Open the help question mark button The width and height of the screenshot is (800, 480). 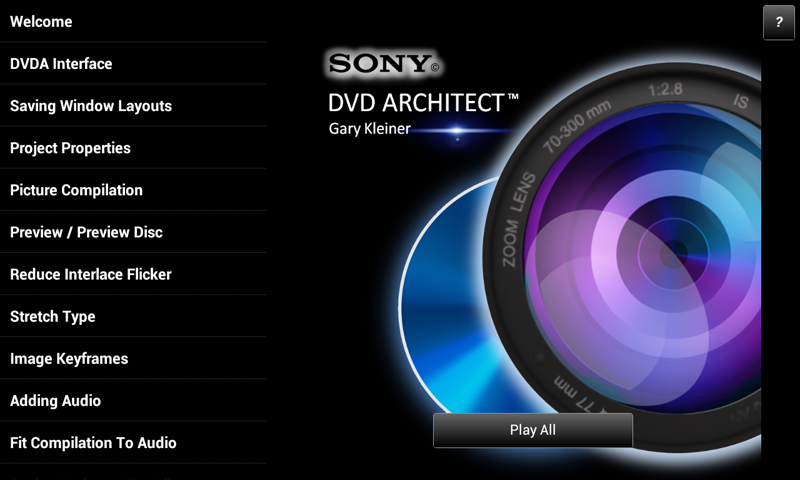click(x=779, y=22)
